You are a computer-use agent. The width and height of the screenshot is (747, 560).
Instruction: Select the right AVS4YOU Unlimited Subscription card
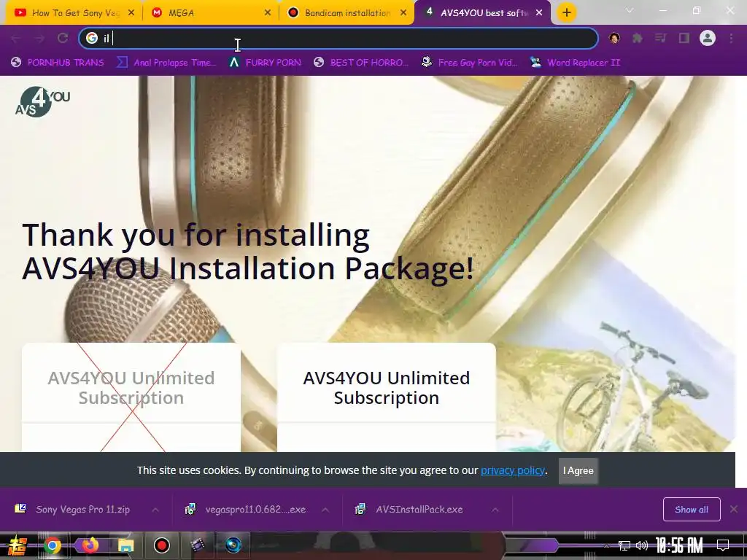coord(387,397)
